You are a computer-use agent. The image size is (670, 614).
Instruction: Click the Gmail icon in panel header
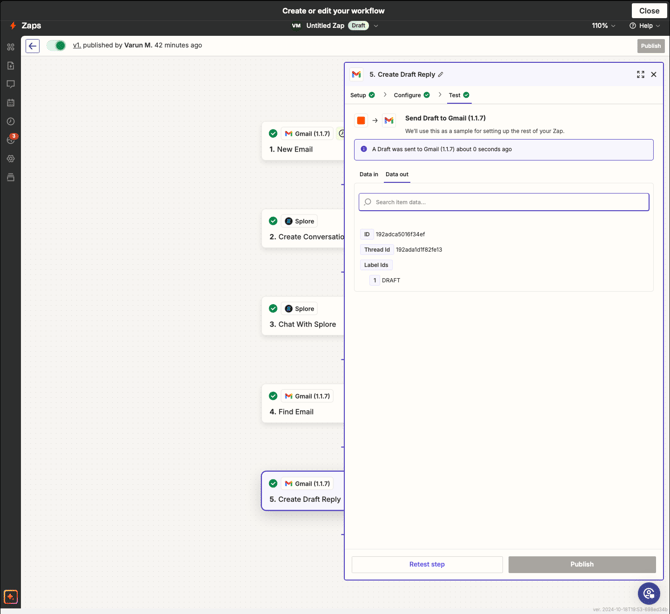click(x=356, y=74)
